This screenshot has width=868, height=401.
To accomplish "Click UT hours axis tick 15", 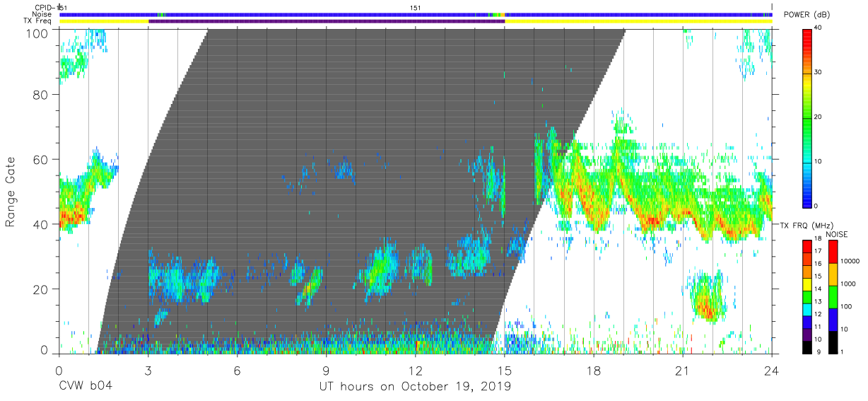I will click(x=505, y=370).
